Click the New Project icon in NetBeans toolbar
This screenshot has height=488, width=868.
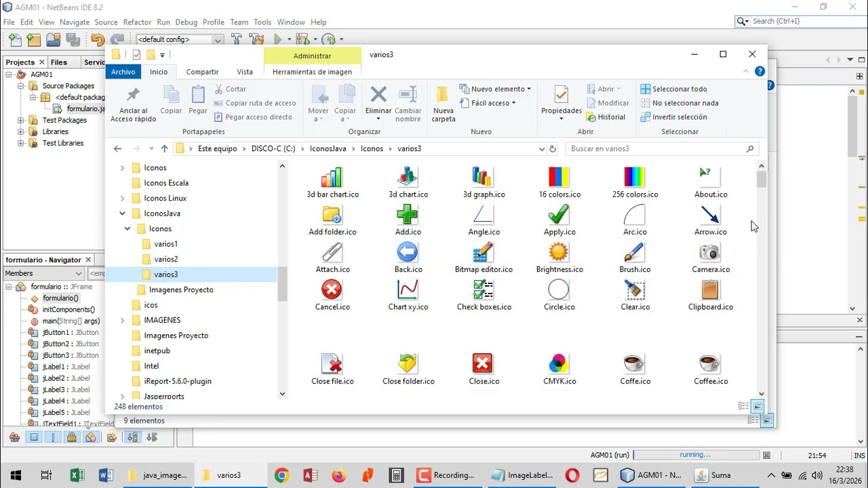[34, 39]
